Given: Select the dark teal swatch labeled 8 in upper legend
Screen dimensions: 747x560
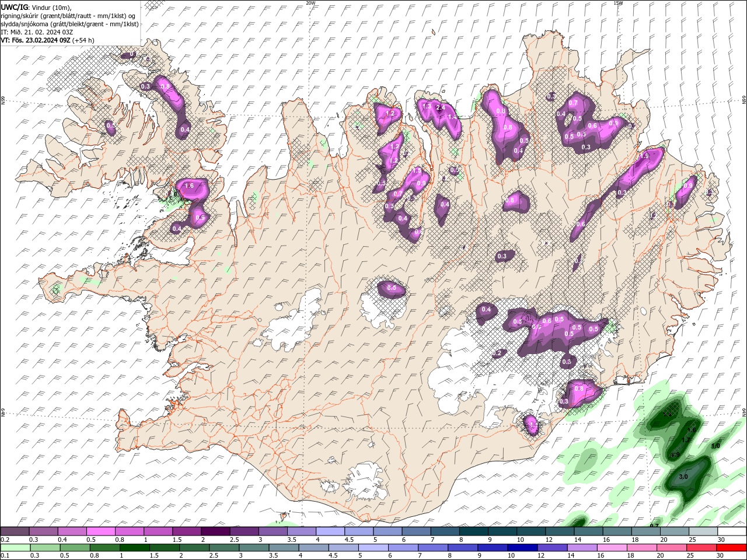Looking at the screenshot, I should click(x=473, y=531).
